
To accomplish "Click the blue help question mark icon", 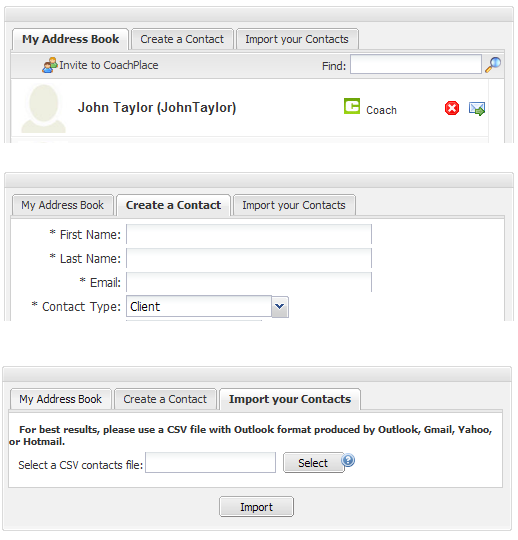I will [348, 460].
